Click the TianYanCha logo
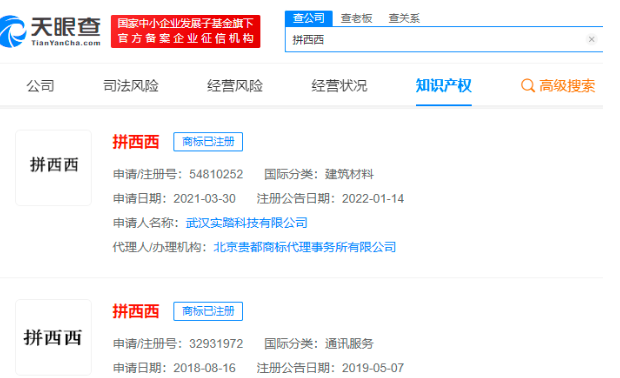This screenshot has width=620, height=378. coord(50,32)
